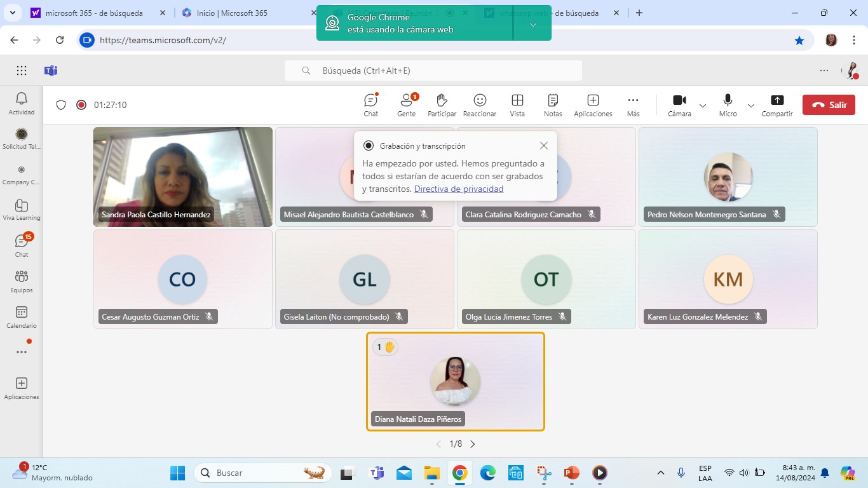This screenshot has height=488, width=868.
Task: Click the Búsqueda search field
Action: (x=433, y=71)
